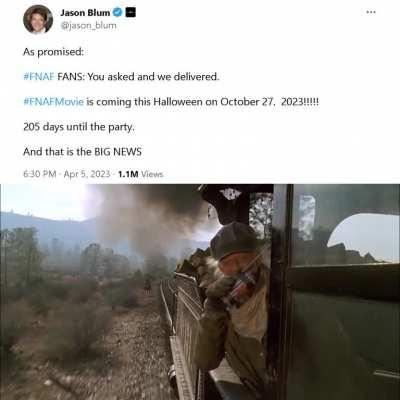The width and height of the screenshot is (400, 400).
Task: Open Jason Blum's profile avatar
Action: 38,19
